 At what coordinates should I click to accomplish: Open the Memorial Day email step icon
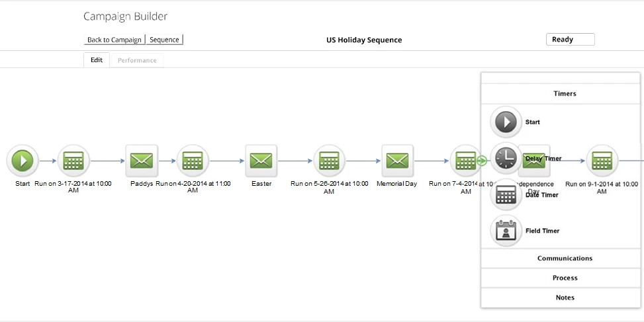click(397, 161)
